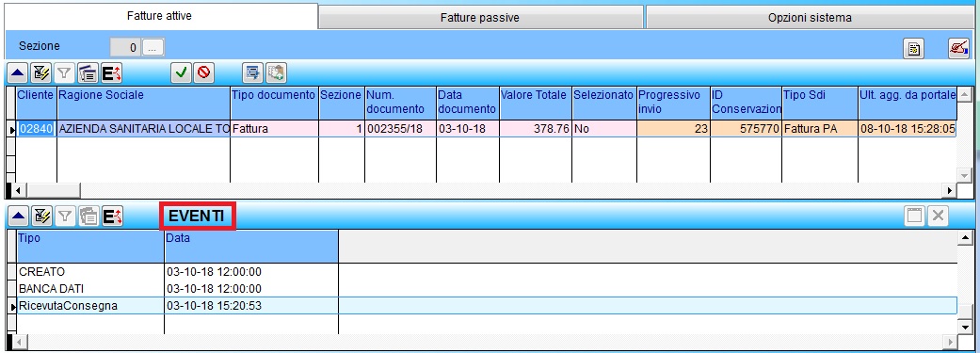Click the Tipo Sdi column header

click(x=819, y=103)
